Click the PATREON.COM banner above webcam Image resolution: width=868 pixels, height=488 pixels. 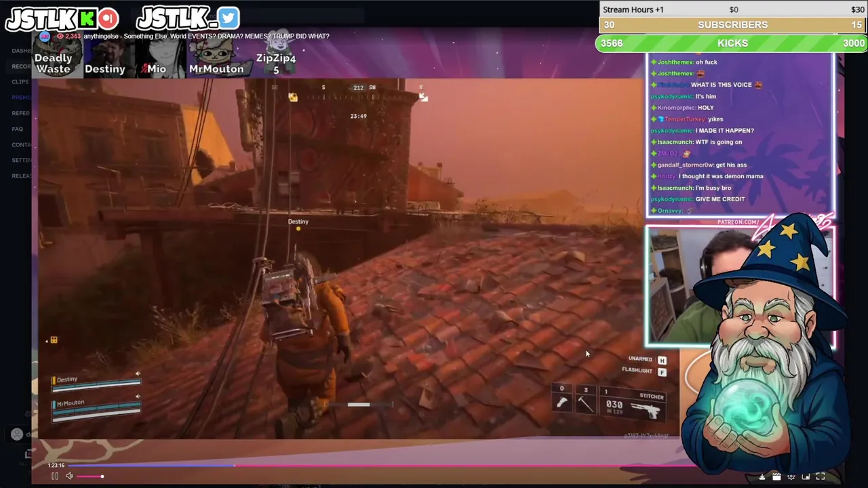point(738,222)
